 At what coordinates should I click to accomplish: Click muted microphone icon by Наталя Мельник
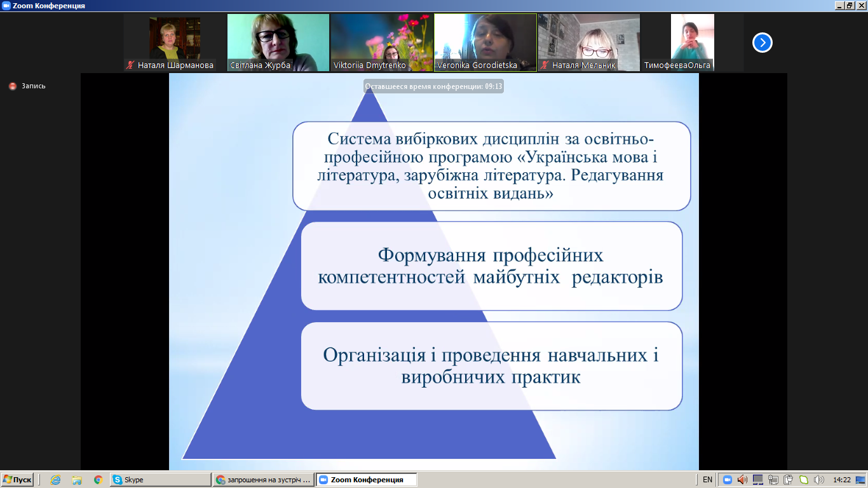(x=545, y=65)
